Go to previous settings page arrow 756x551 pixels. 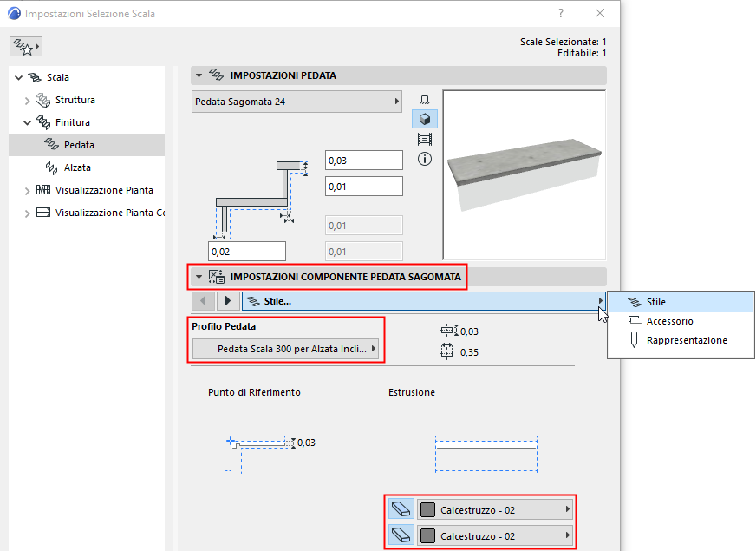(203, 301)
